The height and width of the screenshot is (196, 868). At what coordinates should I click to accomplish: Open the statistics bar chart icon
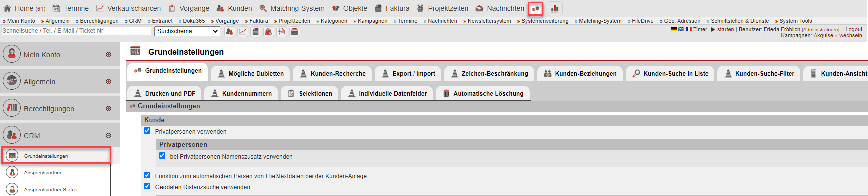click(555, 9)
